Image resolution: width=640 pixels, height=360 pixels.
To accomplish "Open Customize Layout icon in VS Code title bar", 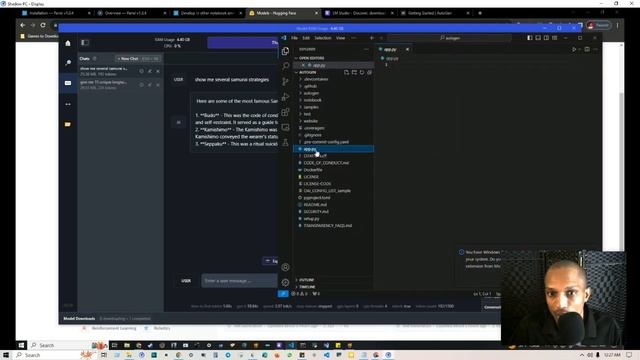I will (554, 38).
